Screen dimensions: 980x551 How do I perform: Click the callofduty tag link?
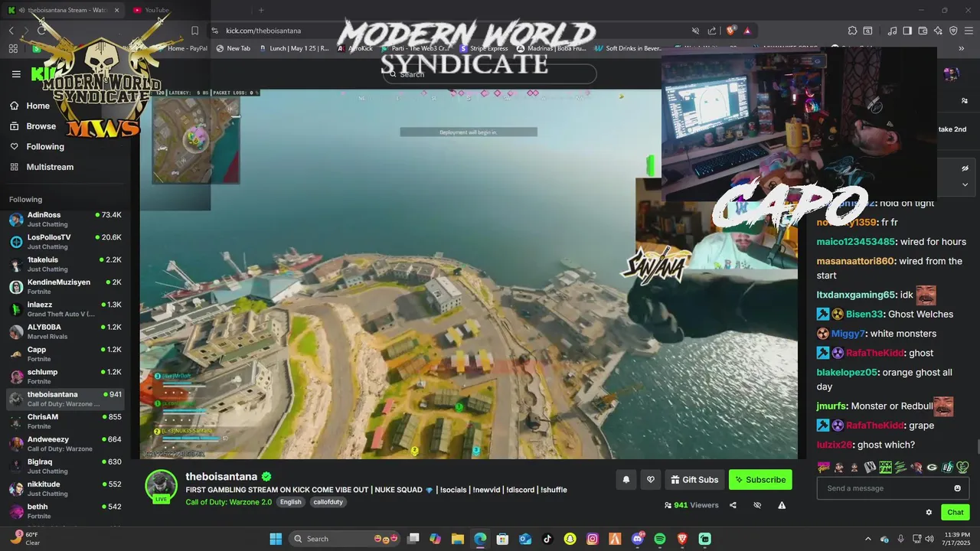coord(328,502)
